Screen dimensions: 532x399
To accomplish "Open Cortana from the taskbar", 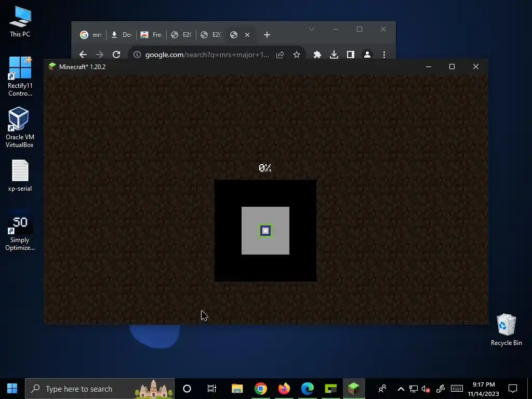I will click(187, 389).
